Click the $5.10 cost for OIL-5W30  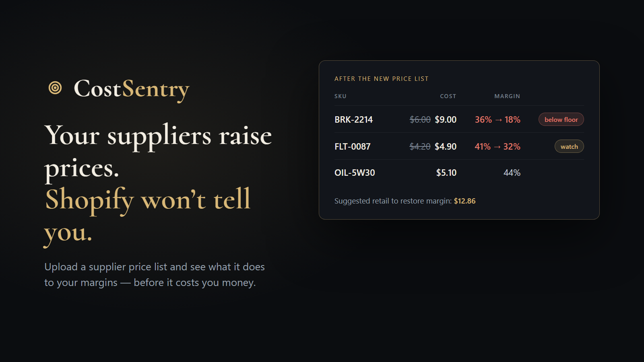[446, 173]
